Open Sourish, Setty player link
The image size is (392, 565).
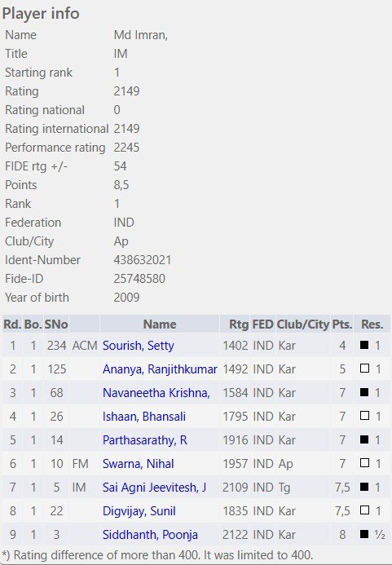pyautogui.click(x=138, y=346)
